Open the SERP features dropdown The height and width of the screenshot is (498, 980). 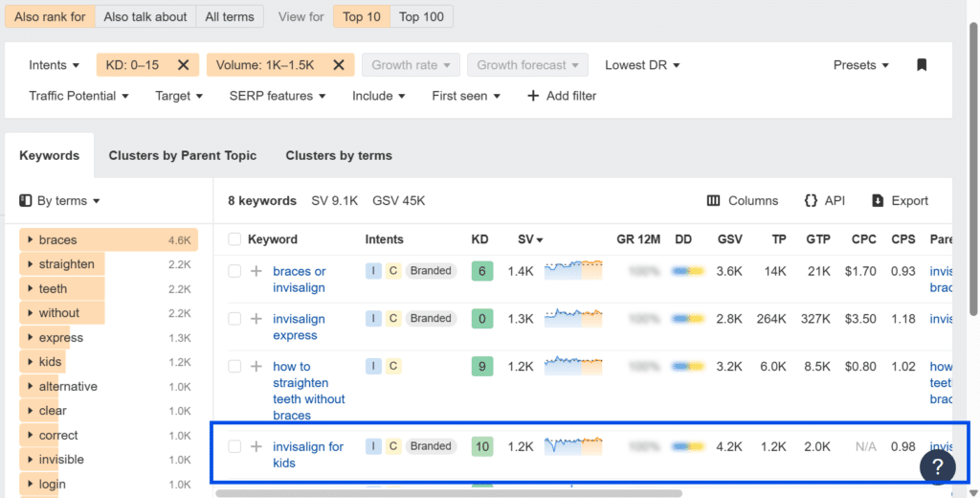(x=278, y=96)
